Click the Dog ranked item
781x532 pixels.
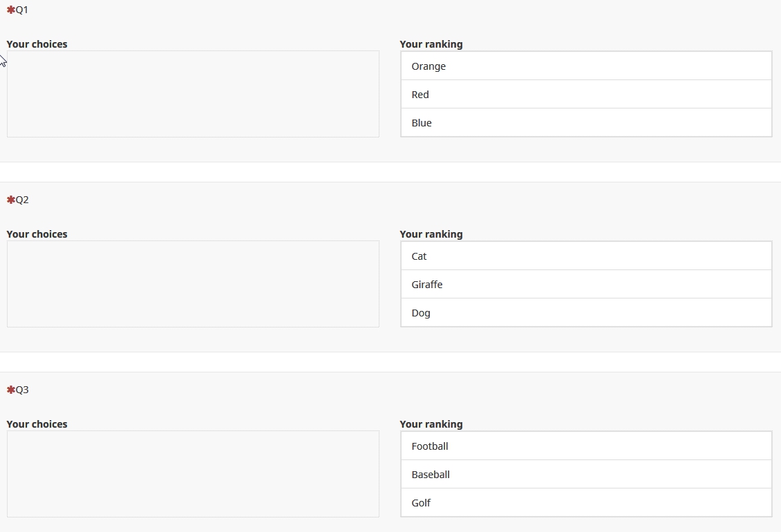pyautogui.click(x=585, y=313)
